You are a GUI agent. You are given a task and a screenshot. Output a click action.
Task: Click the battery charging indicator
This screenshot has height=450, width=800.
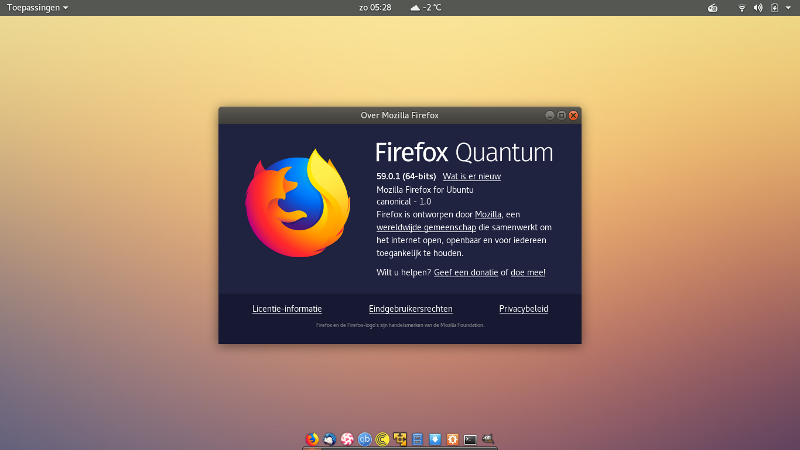coord(774,8)
